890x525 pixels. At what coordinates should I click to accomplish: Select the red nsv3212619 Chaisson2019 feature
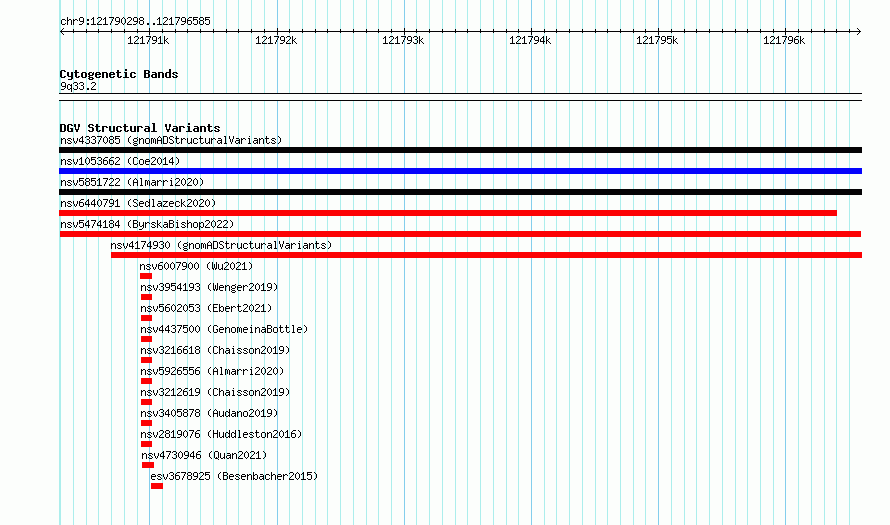click(x=146, y=402)
